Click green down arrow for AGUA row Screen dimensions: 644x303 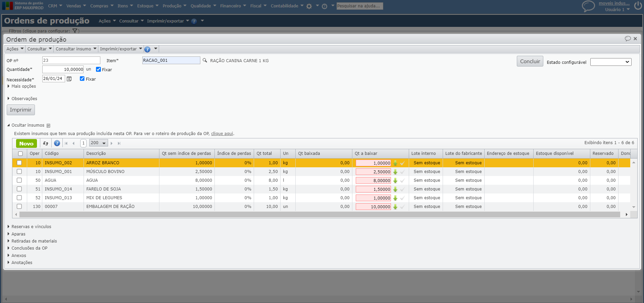395,180
